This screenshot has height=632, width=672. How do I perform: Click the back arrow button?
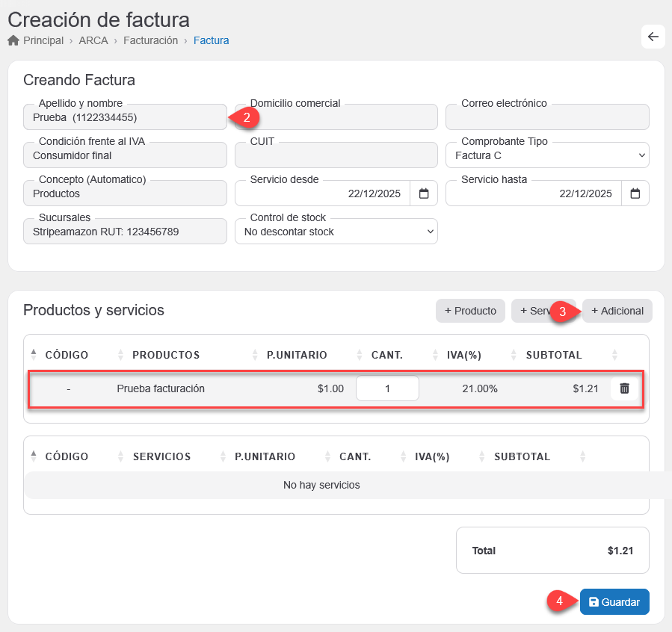tap(653, 37)
